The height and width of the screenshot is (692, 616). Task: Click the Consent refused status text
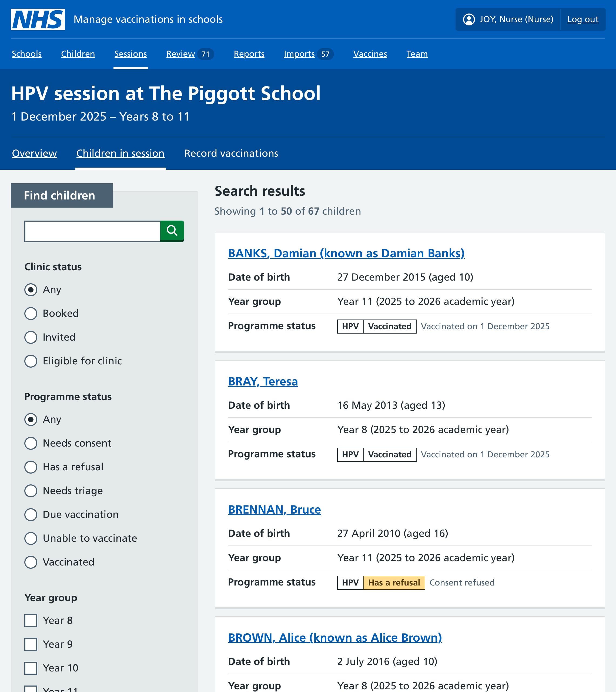point(462,582)
